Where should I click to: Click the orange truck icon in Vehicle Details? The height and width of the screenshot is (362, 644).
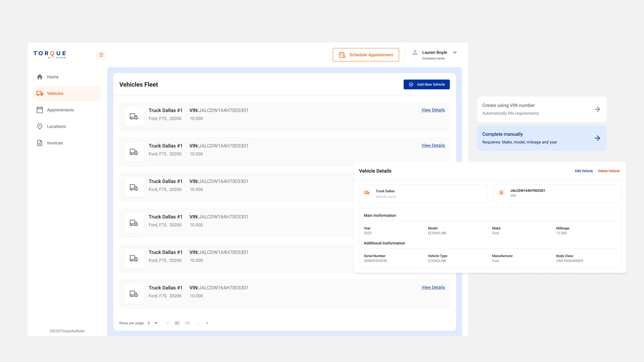367,193
